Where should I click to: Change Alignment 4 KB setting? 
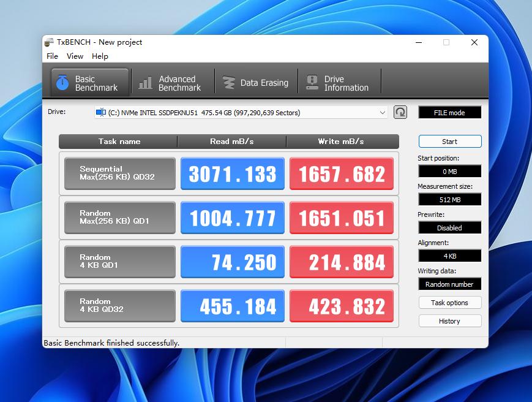[x=449, y=256]
